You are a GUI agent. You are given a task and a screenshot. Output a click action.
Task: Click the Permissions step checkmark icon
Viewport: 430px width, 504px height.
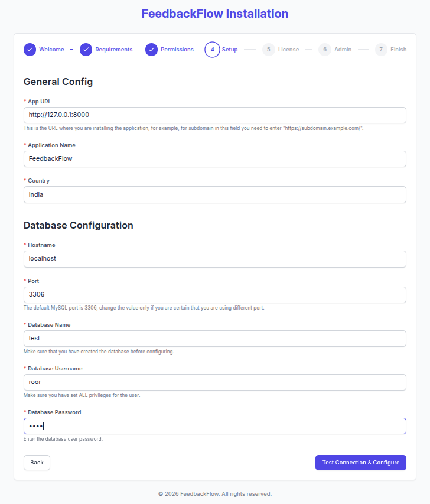click(152, 50)
